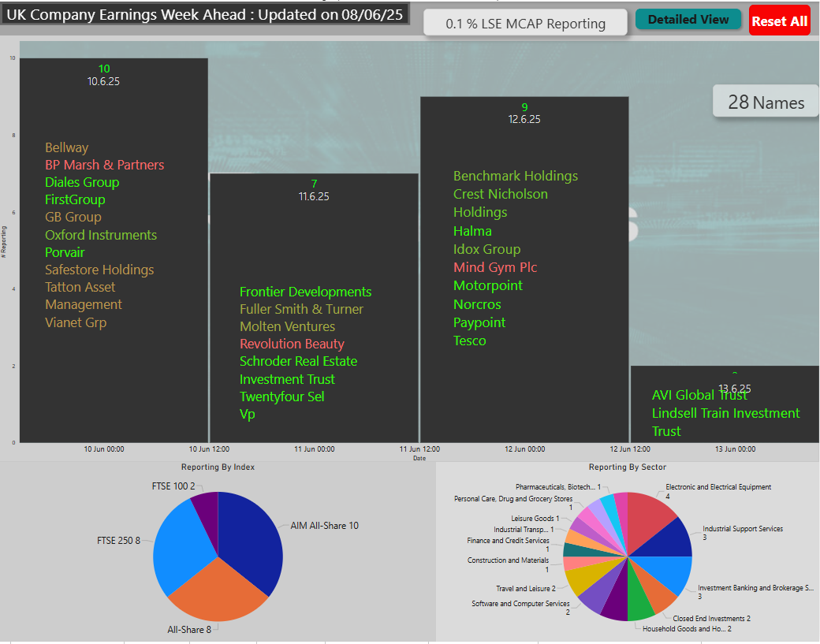Select Motorpoint entry
Image resolution: width=820 pixels, height=644 pixels.
pyautogui.click(x=488, y=285)
